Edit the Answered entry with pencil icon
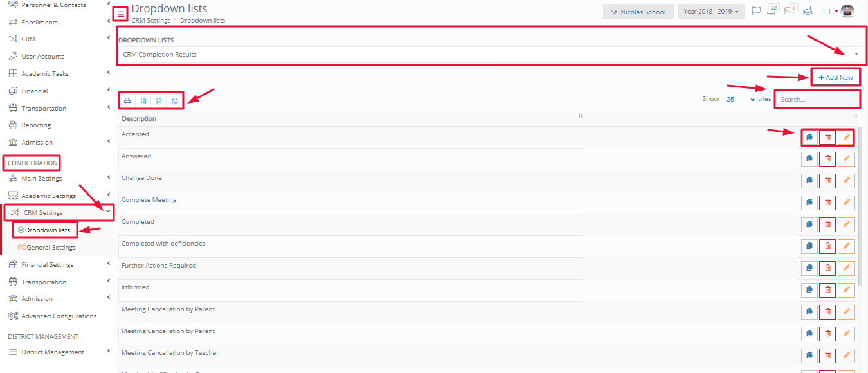 coord(847,159)
